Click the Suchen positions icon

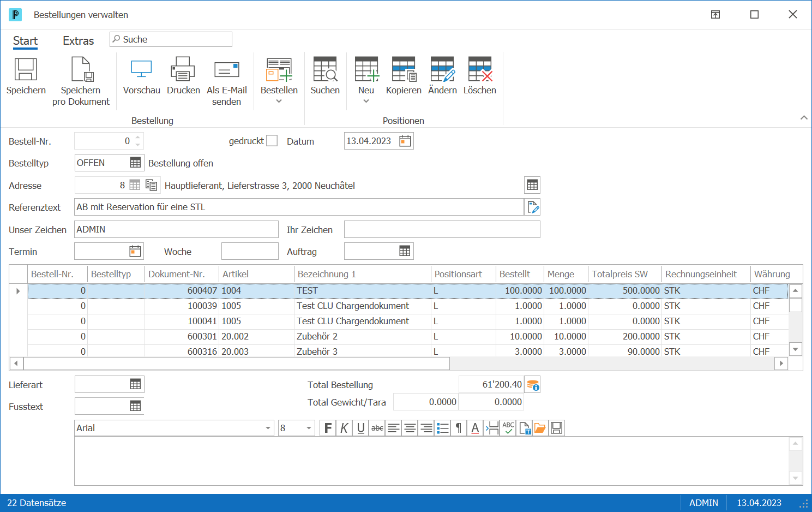[325, 70]
